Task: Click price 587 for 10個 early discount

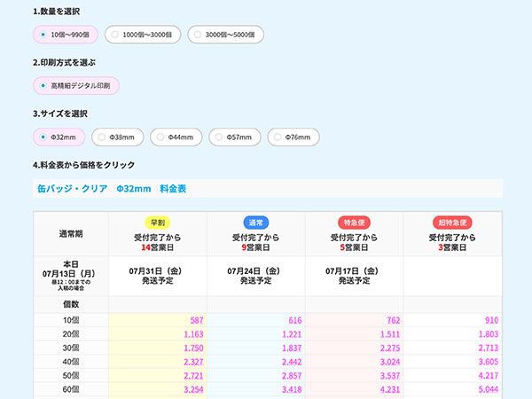Action: coord(197,320)
